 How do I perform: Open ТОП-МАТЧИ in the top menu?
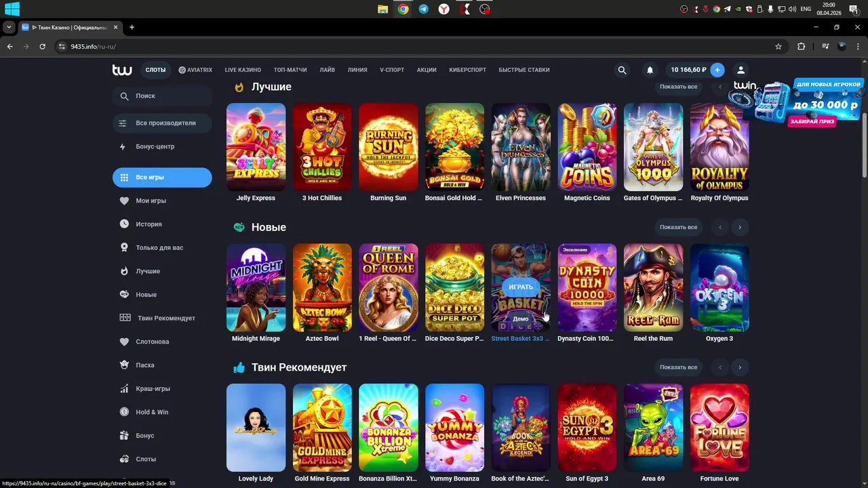tap(290, 70)
